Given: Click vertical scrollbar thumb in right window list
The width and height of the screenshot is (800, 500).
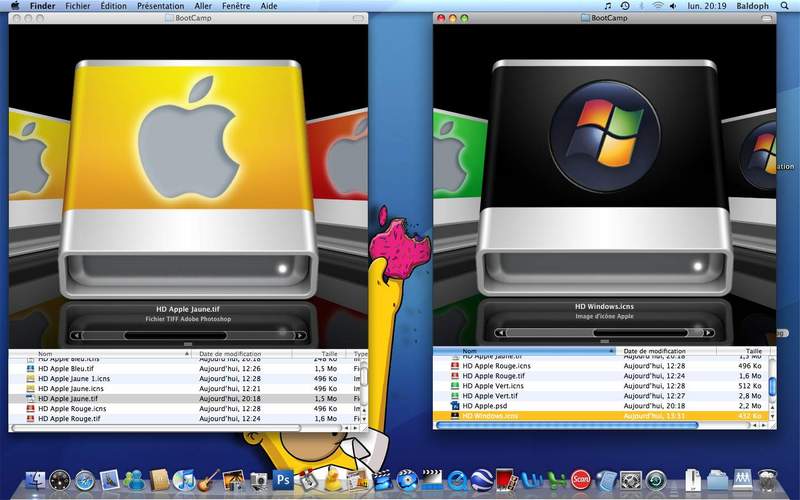Looking at the screenshot, I should tap(772, 386).
